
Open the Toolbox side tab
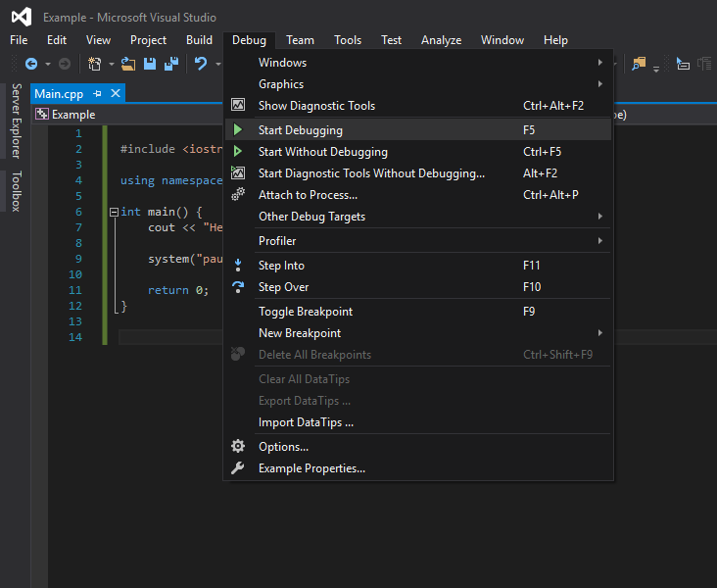point(16,191)
